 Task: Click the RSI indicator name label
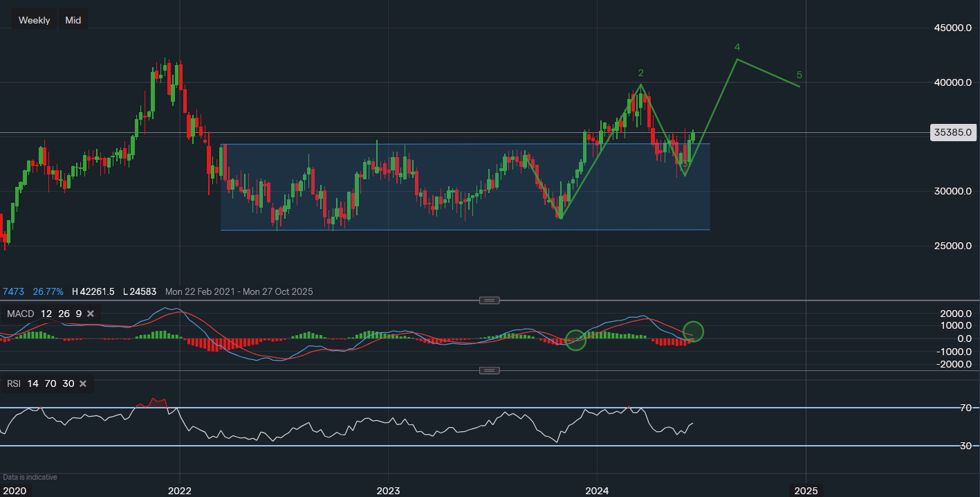point(13,383)
